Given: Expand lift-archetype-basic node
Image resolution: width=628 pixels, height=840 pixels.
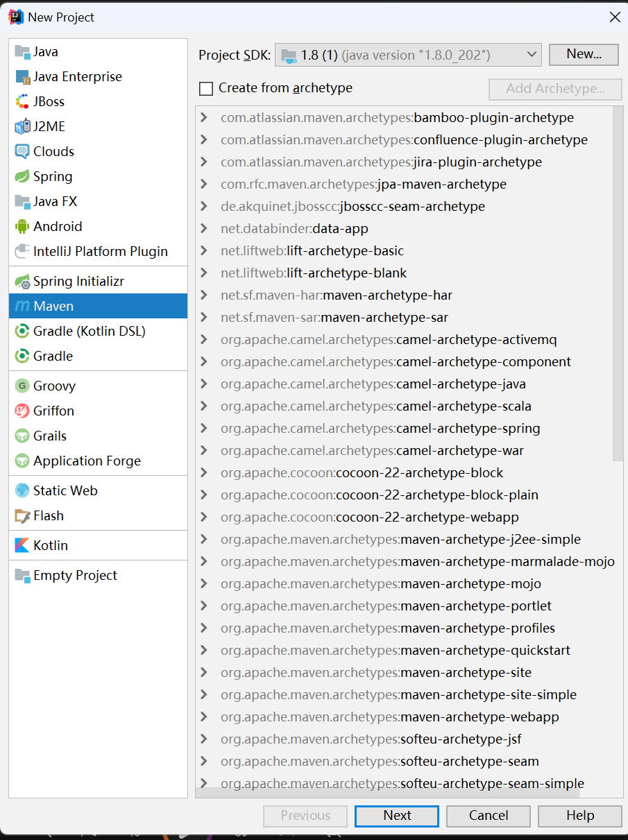Looking at the screenshot, I should click(x=203, y=251).
